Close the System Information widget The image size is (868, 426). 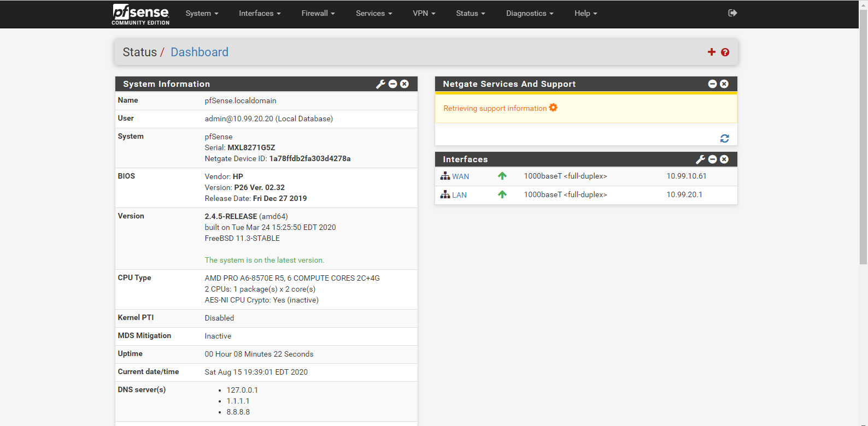pos(404,84)
